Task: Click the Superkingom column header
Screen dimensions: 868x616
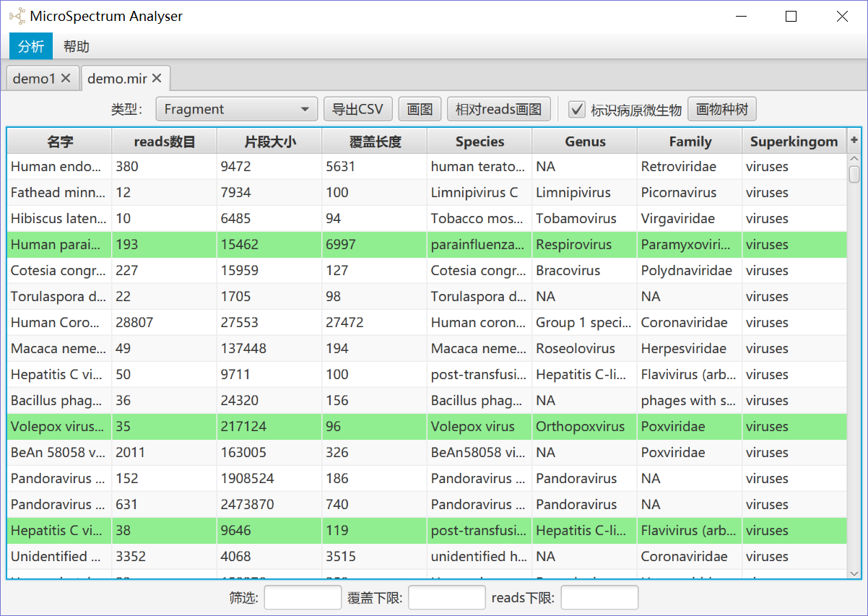Action: coord(794,142)
